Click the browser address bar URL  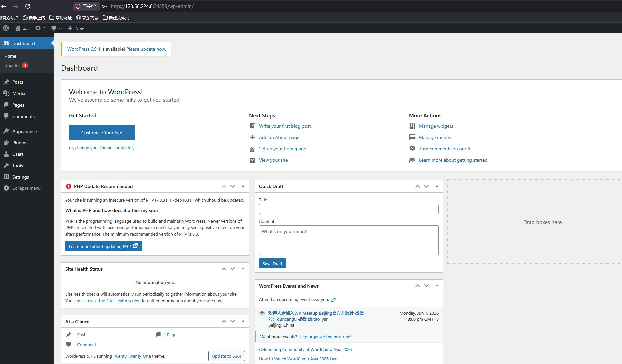tap(152, 6)
